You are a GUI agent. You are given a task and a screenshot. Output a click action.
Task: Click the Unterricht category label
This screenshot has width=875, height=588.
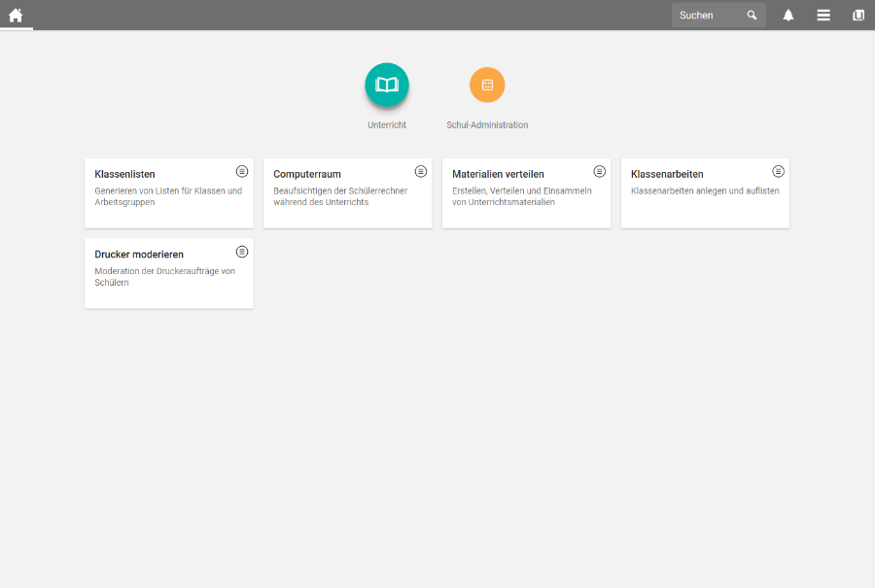387,125
